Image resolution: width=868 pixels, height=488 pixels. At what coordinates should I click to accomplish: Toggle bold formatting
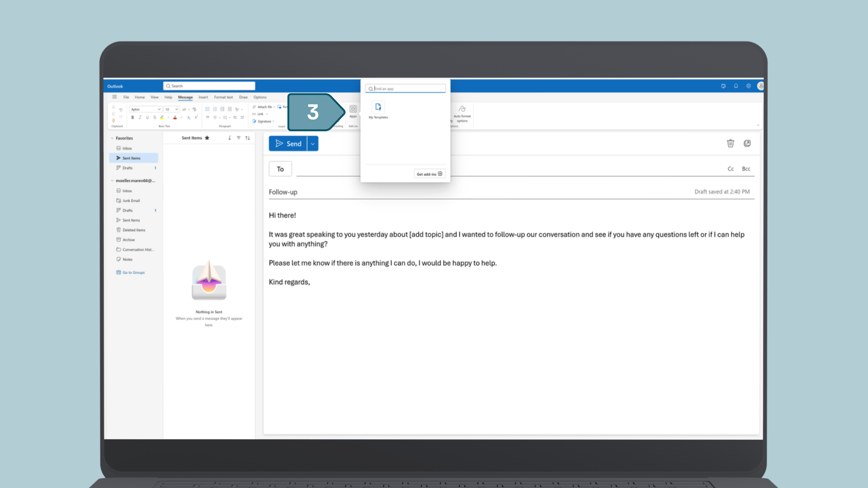pos(133,118)
